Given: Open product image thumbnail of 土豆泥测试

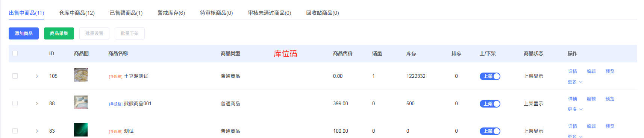Looking at the screenshot, I should coord(81,75).
